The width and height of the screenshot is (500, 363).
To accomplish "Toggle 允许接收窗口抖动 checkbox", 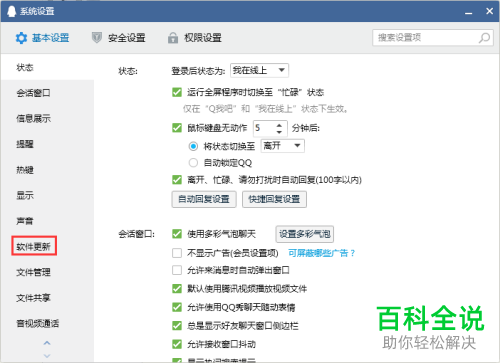I will point(177,344).
